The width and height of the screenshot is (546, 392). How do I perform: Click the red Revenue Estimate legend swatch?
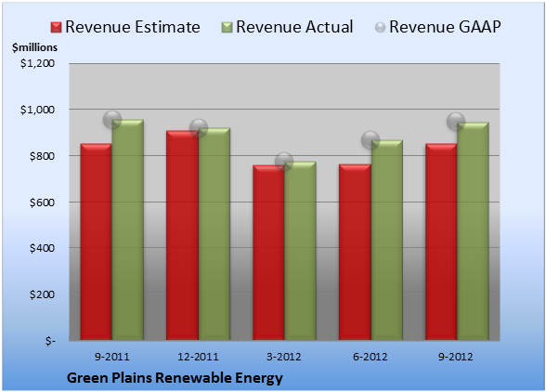(x=56, y=28)
